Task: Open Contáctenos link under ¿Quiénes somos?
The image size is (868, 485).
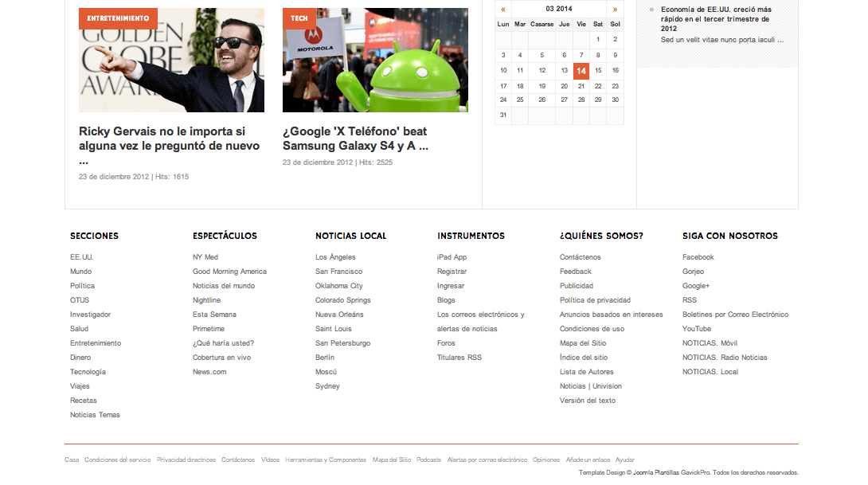Action: click(581, 257)
